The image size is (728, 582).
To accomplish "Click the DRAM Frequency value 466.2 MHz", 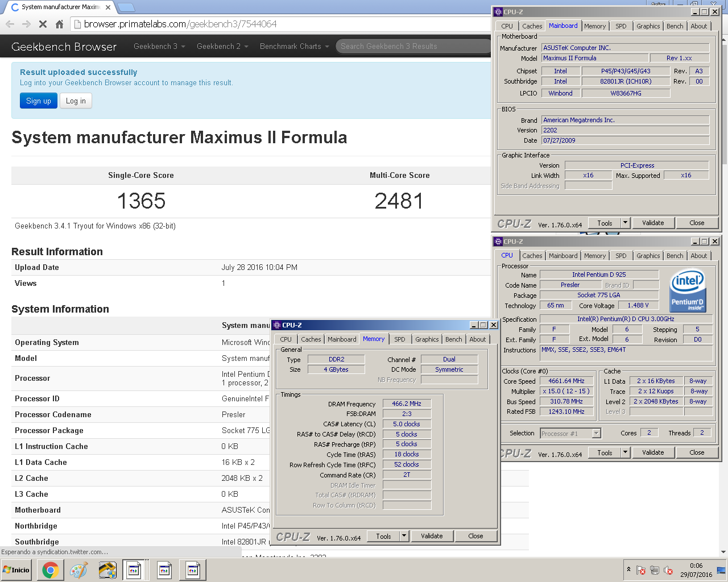I will pyautogui.click(x=407, y=404).
